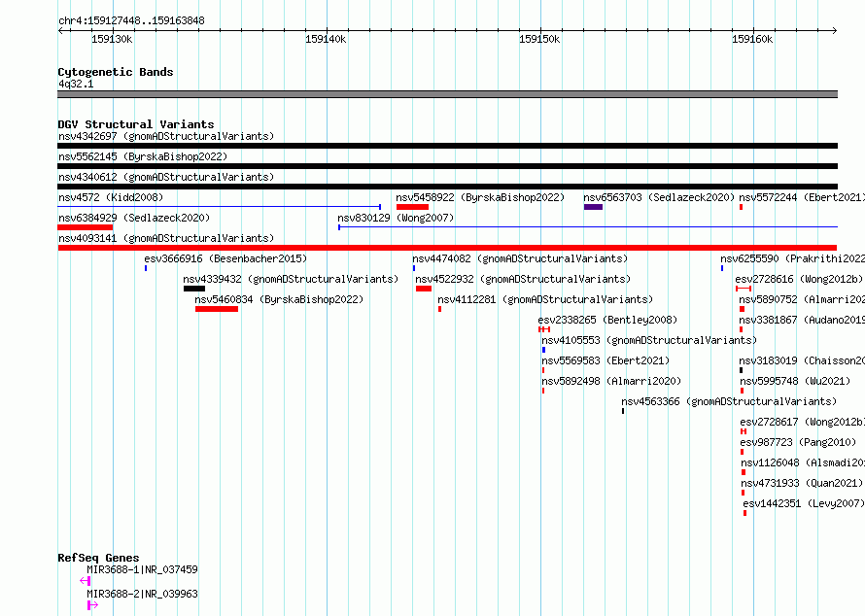This screenshot has width=865, height=616.
Task: Click the chr4:159127448..159163848 region text
Action: pyautogui.click(x=131, y=20)
